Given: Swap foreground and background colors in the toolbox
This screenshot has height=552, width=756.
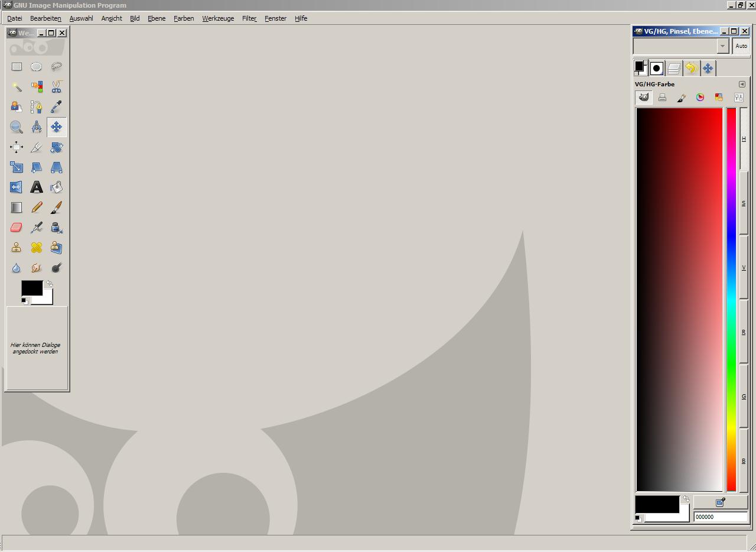Looking at the screenshot, I should pyautogui.click(x=50, y=284).
